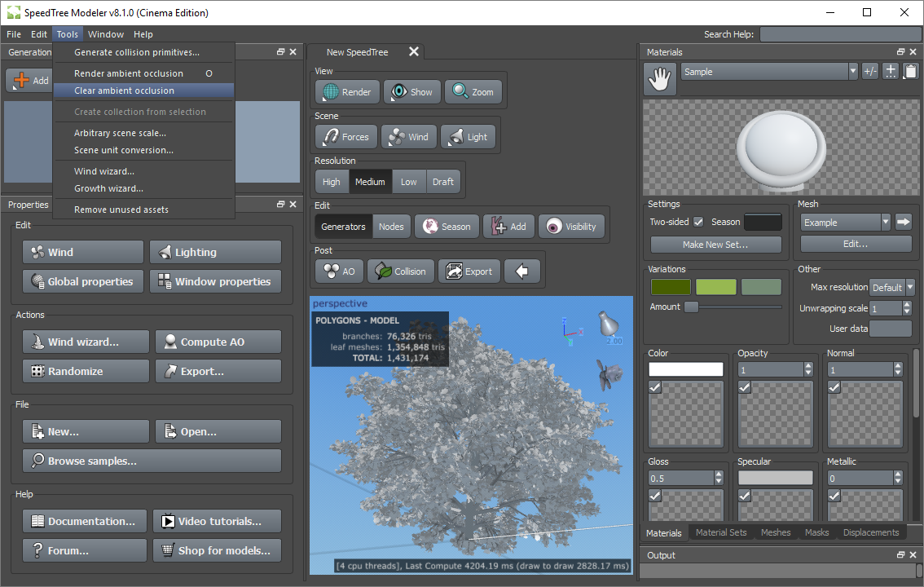
Task: Click the Render view button
Action: [x=347, y=92]
